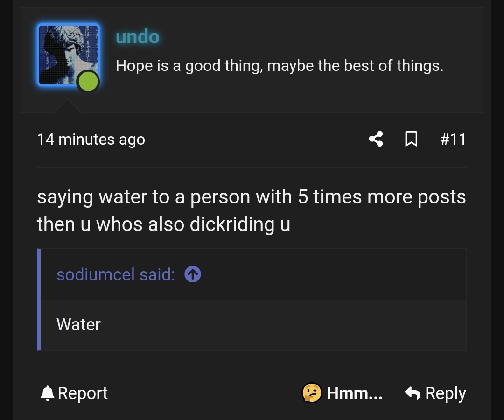Click the share icon on post #11
The image size is (504, 420).
tap(376, 139)
